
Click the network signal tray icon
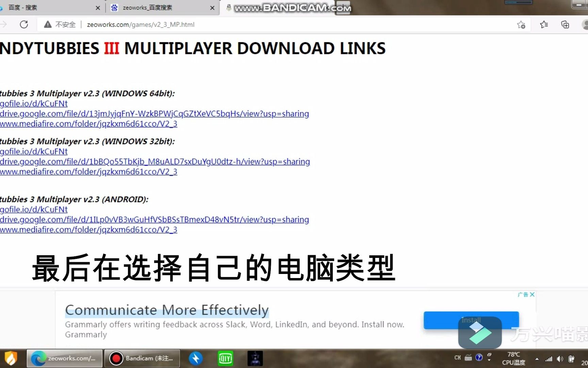coord(549,359)
